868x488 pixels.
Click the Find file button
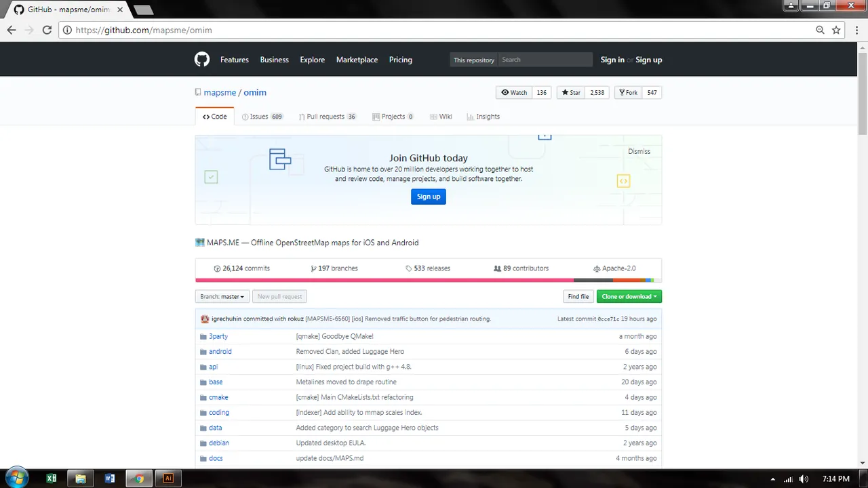click(x=578, y=296)
